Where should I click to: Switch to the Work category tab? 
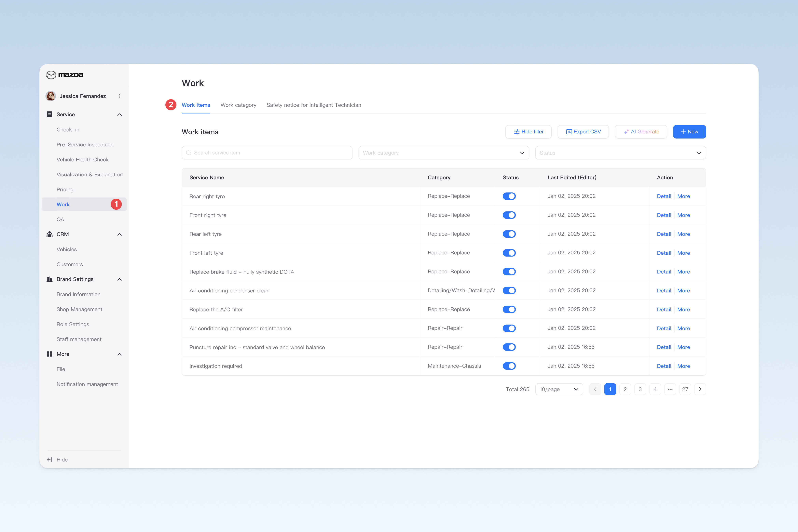pyautogui.click(x=238, y=105)
